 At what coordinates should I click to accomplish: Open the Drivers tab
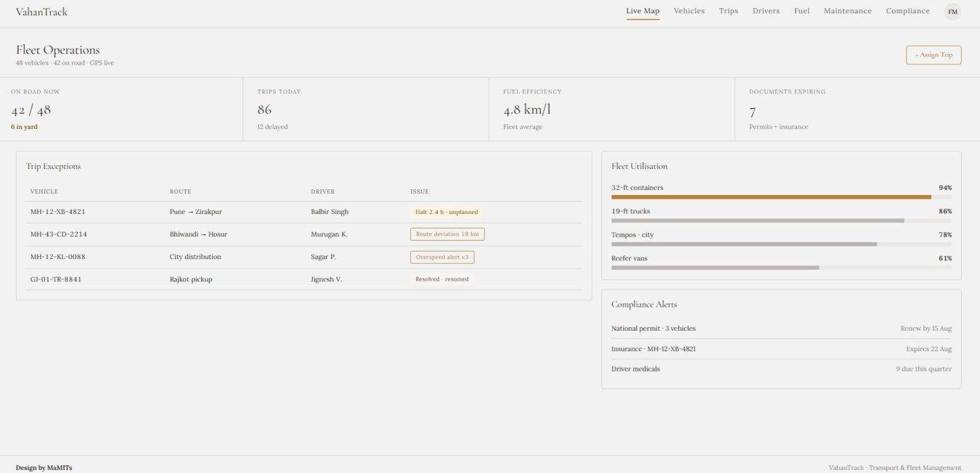(766, 11)
